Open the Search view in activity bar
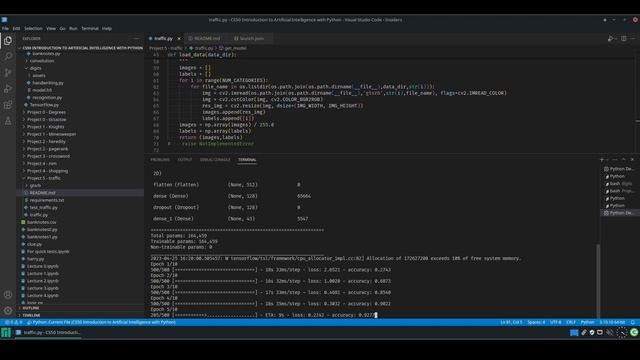 [x=8, y=56]
